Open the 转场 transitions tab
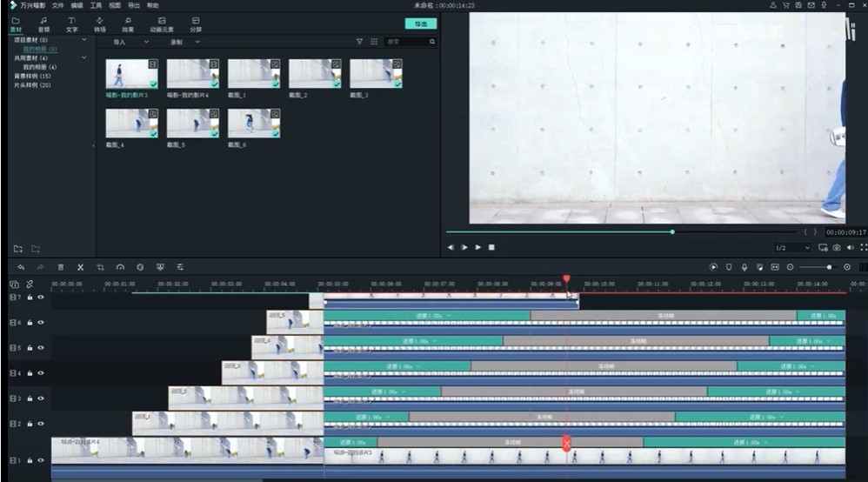This screenshot has height=482, width=868. click(x=100, y=24)
